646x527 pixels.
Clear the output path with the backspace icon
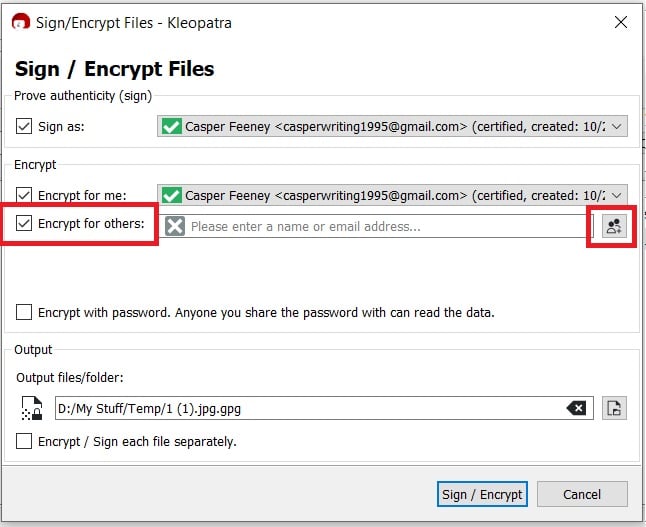point(576,408)
